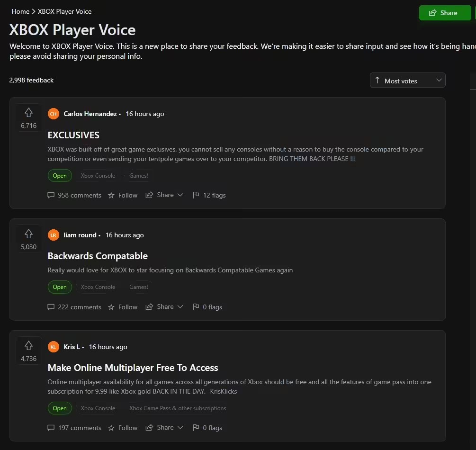Open the EXCLUSIVES post title
This screenshot has height=450, width=476.
click(x=73, y=135)
